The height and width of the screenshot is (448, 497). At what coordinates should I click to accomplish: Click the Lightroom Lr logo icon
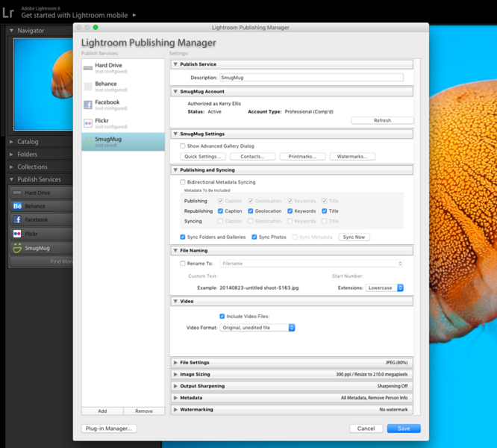pyautogui.click(x=9, y=11)
